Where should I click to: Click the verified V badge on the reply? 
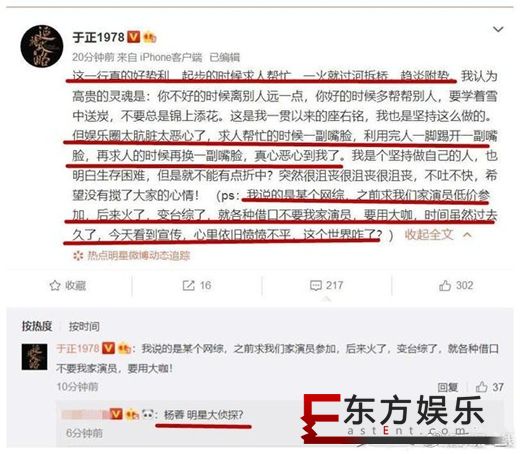pos(116,414)
